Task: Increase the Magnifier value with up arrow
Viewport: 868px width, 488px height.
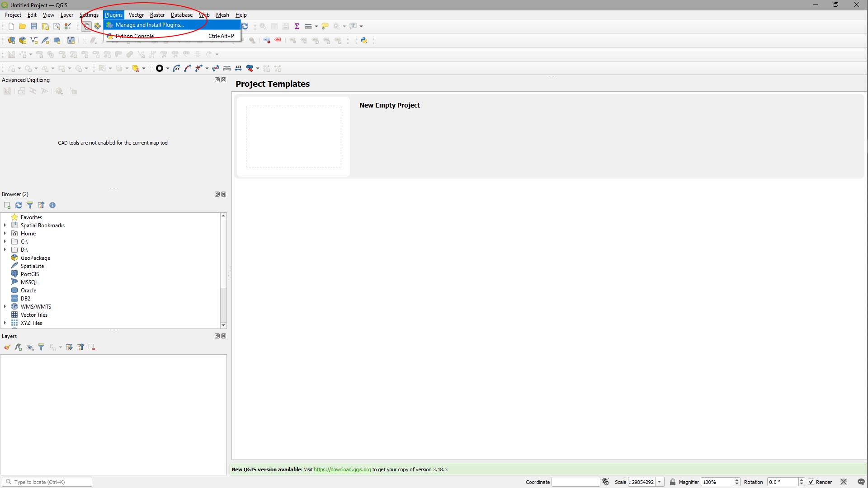Action: click(737, 480)
